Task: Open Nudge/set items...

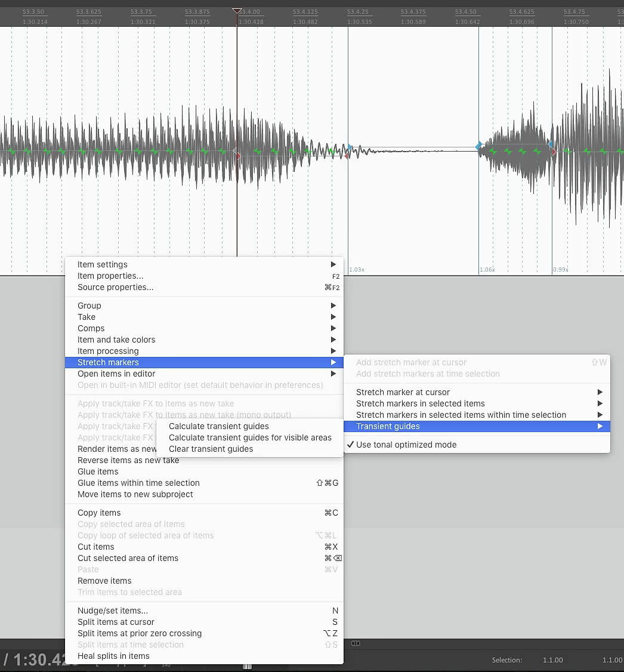Action: click(x=204, y=611)
